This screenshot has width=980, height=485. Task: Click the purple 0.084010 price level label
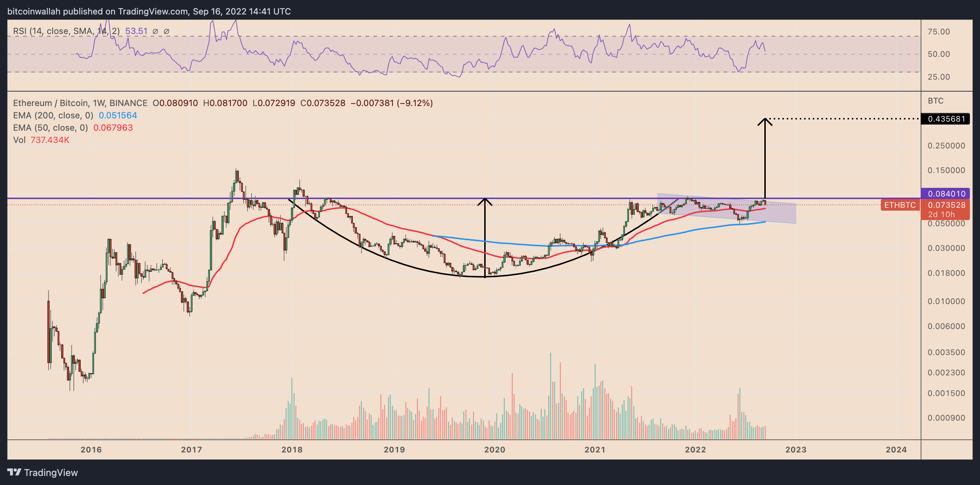(x=946, y=194)
